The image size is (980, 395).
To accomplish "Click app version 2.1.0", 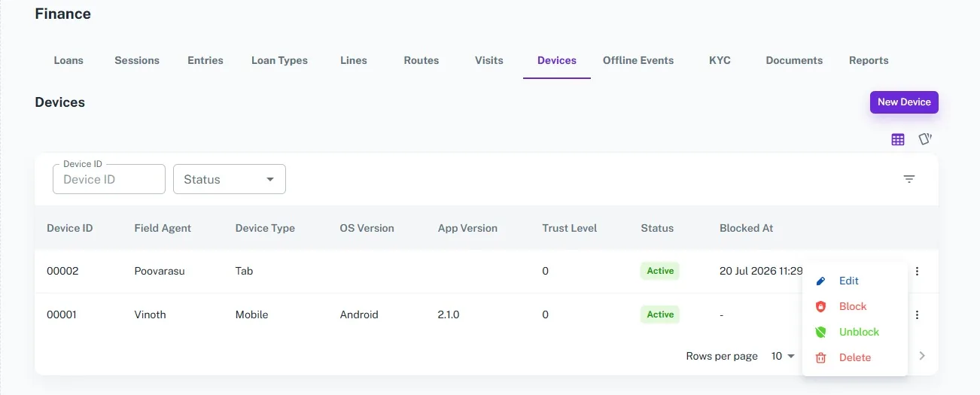I will (x=449, y=315).
